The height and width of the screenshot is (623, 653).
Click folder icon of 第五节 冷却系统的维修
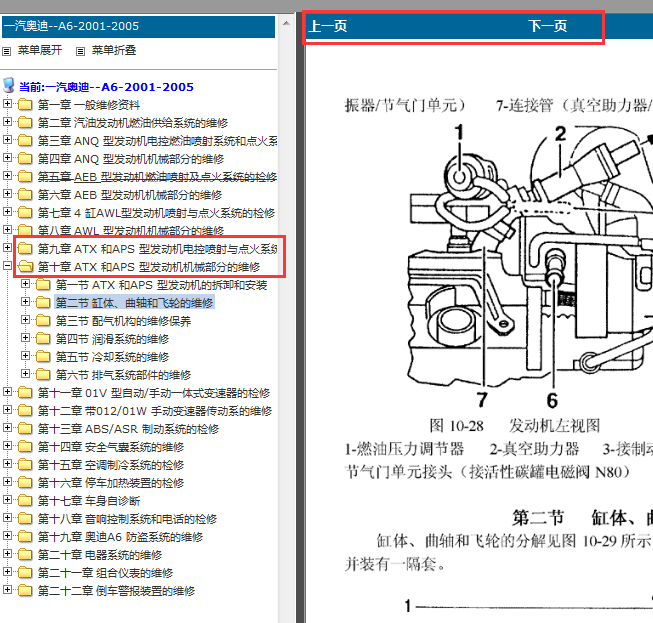(43, 356)
